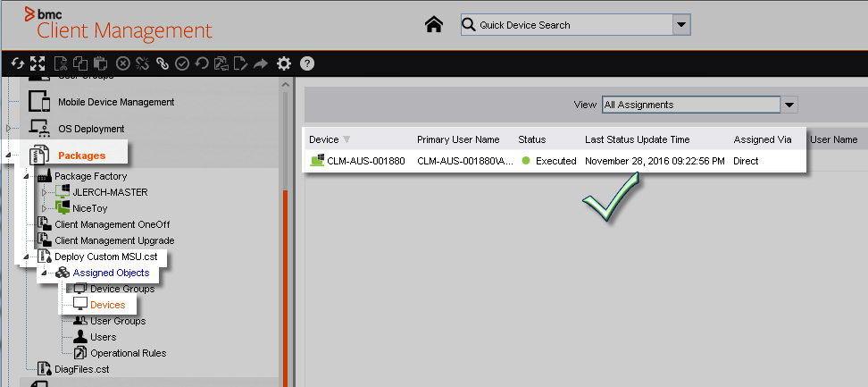This screenshot has width=868, height=387.
Task: Collapse the Package Factory node
Action: pos(26,176)
